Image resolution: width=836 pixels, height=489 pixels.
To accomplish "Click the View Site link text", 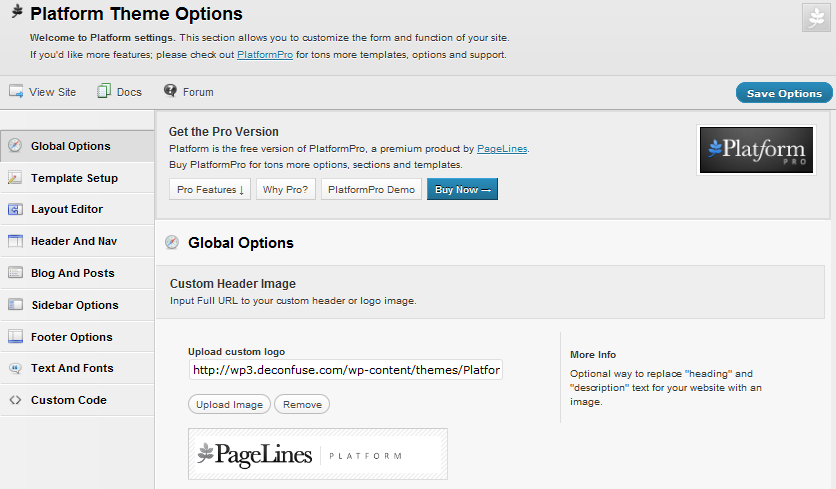I will (52, 92).
